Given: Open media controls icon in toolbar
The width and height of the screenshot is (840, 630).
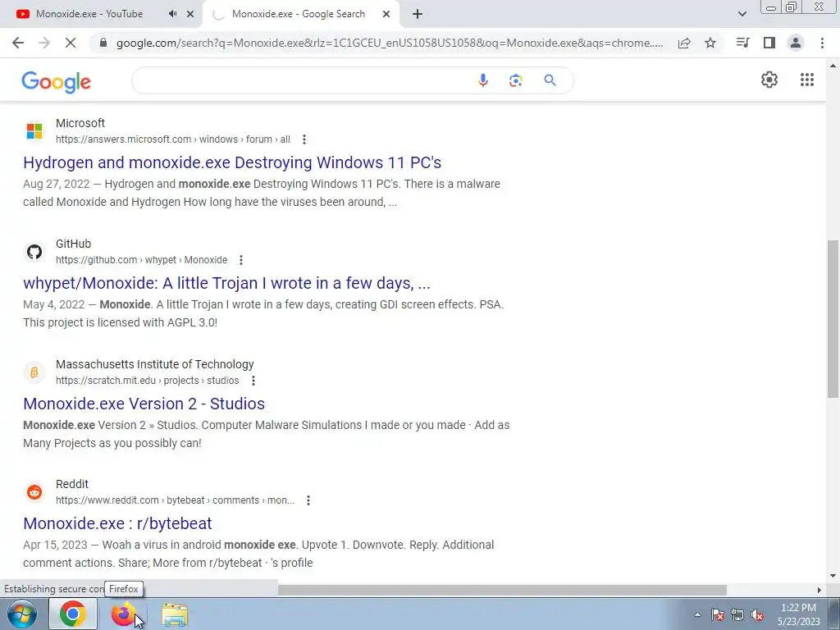Looking at the screenshot, I should coord(742,43).
